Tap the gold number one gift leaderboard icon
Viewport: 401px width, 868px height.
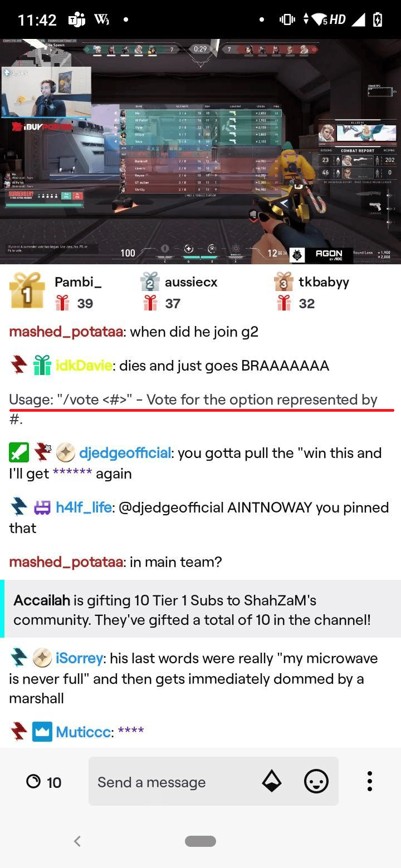click(27, 290)
